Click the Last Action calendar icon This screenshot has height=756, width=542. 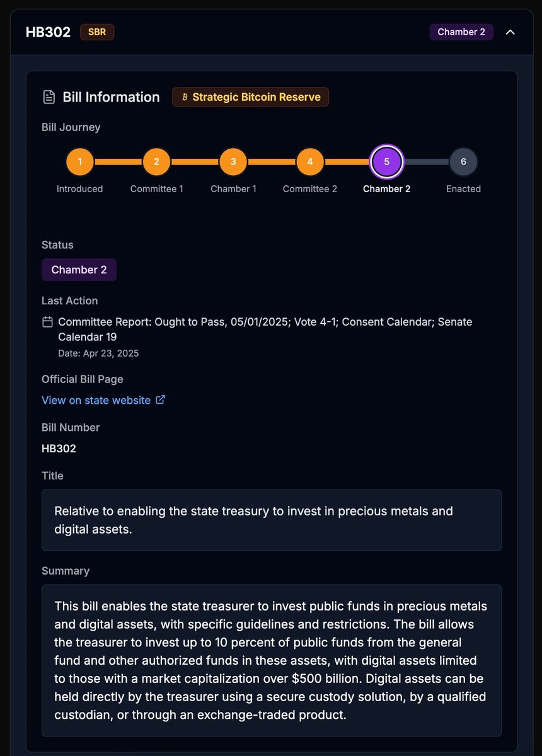[47, 322]
